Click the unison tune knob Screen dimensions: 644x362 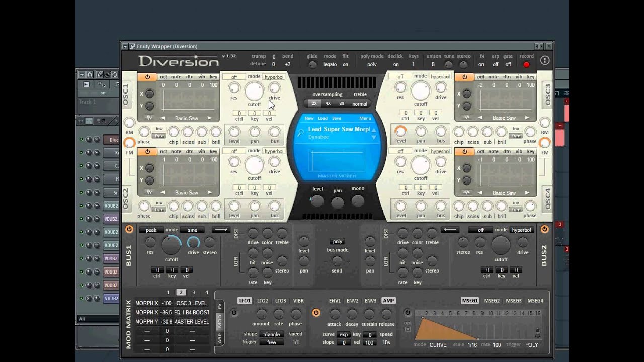(449, 65)
